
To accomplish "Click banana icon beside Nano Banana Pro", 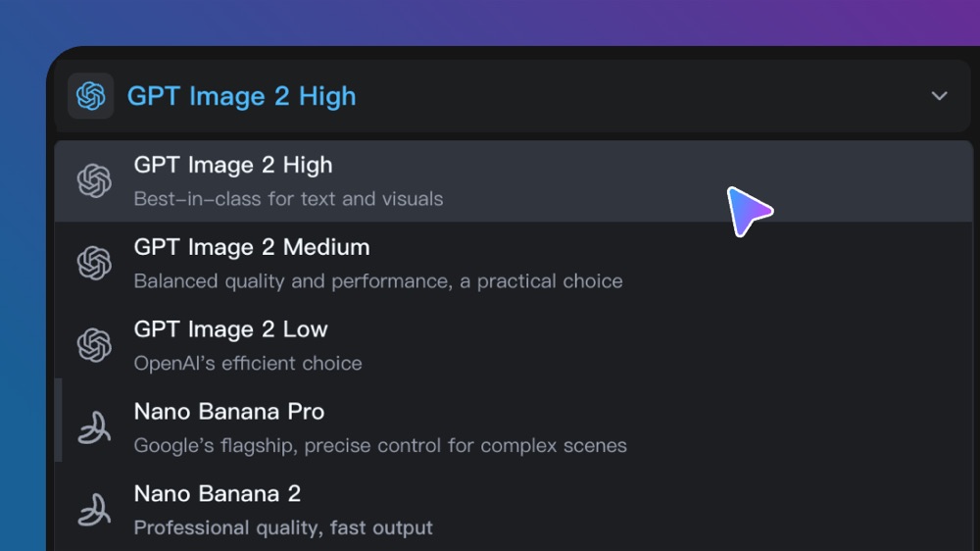I will 94,427.
